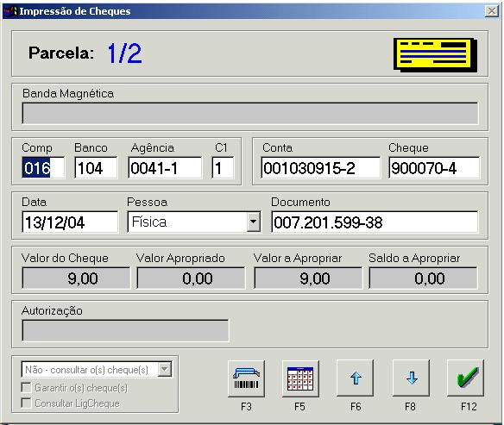Click the blue 1/2 parcela number

(x=124, y=53)
